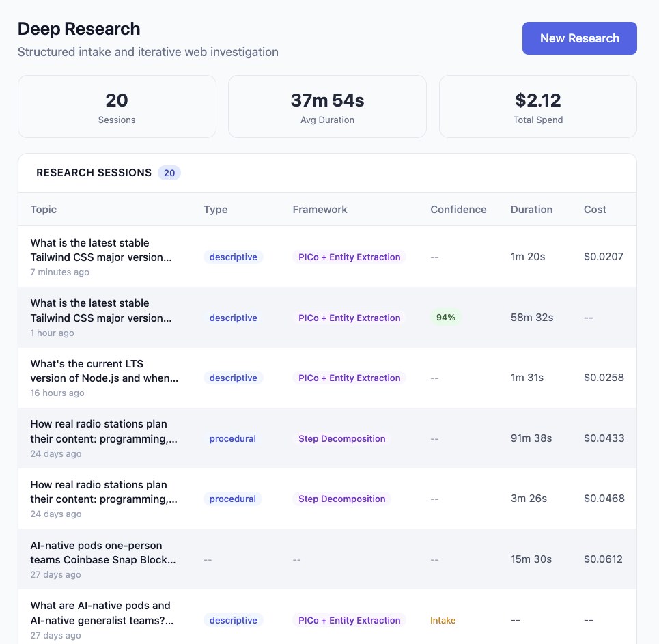Viewport: 659px width, 644px height.
Task: Click the 16 hours ago timestamp
Action: (x=57, y=393)
